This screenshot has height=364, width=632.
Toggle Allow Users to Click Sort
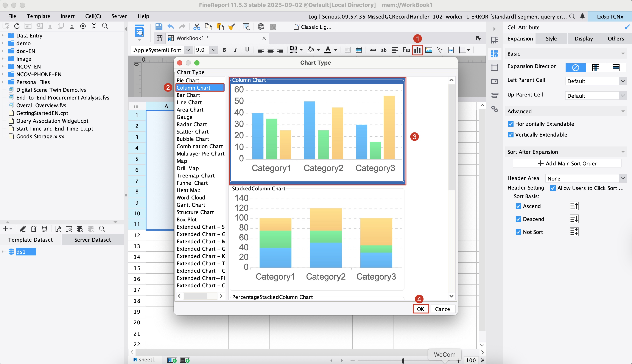point(553,188)
